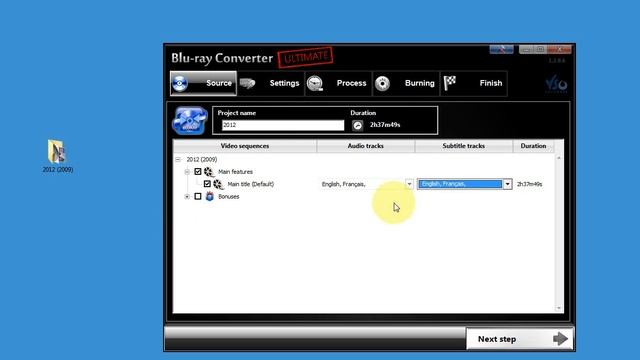Click the large blue open-source disc icon
The width and height of the screenshot is (640, 360).
click(190, 120)
